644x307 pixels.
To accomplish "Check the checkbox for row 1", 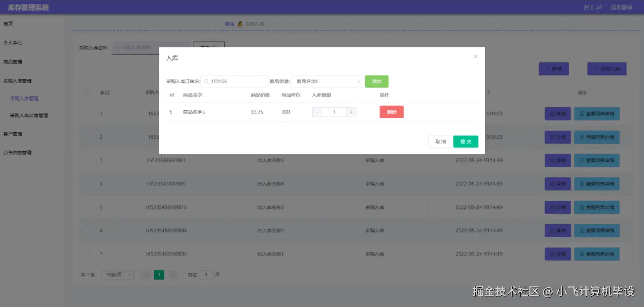I will click(x=88, y=114).
